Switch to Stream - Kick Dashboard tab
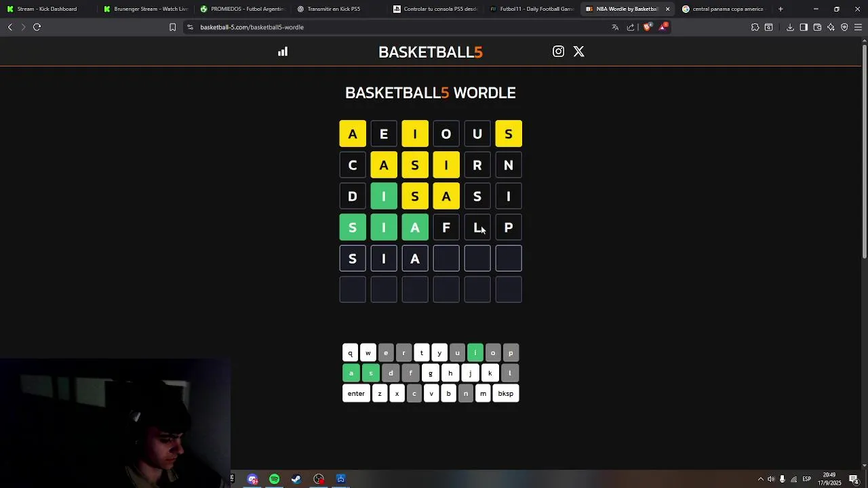 point(47,9)
